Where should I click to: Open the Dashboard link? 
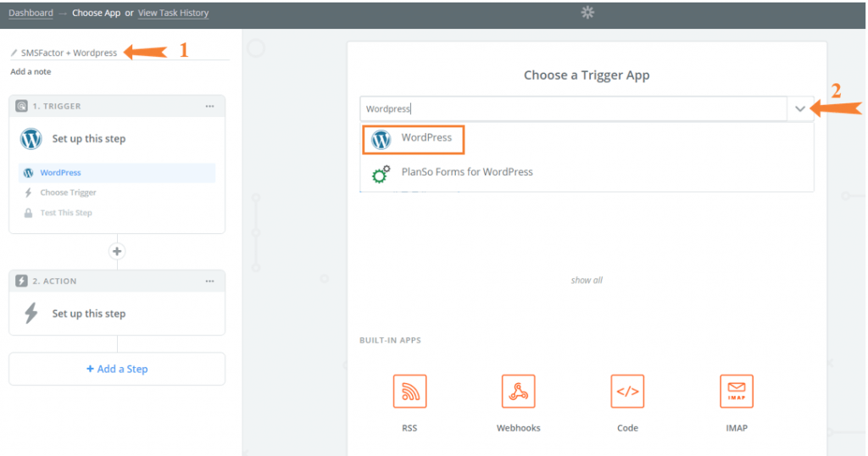31,13
